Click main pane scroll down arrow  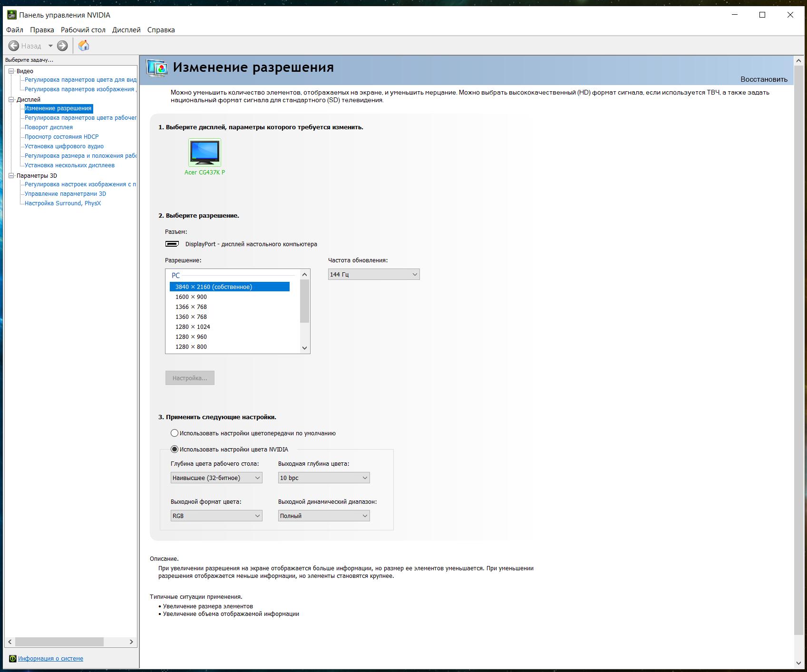pyautogui.click(x=798, y=663)
